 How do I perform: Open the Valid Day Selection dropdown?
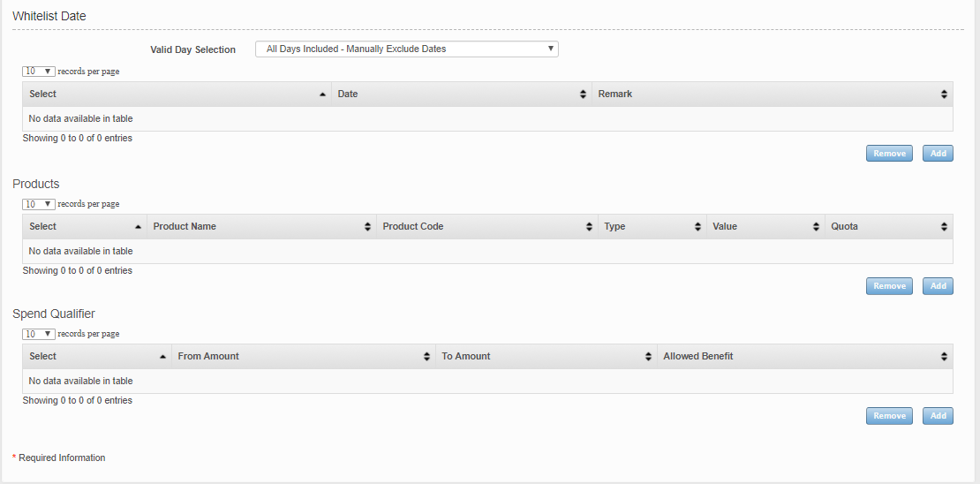(407, 49)
